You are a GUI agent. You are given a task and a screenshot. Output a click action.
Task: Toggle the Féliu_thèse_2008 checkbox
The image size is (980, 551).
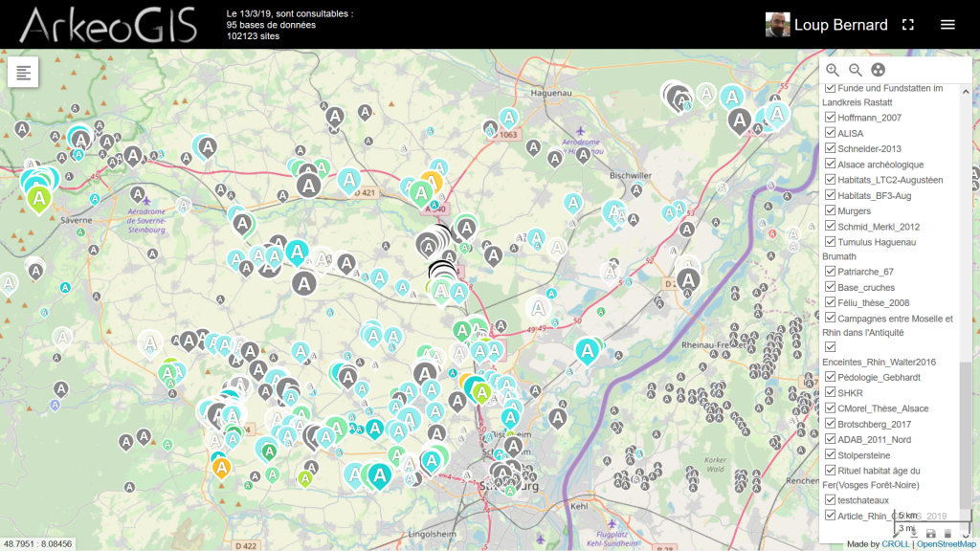(x=830, y=302)
